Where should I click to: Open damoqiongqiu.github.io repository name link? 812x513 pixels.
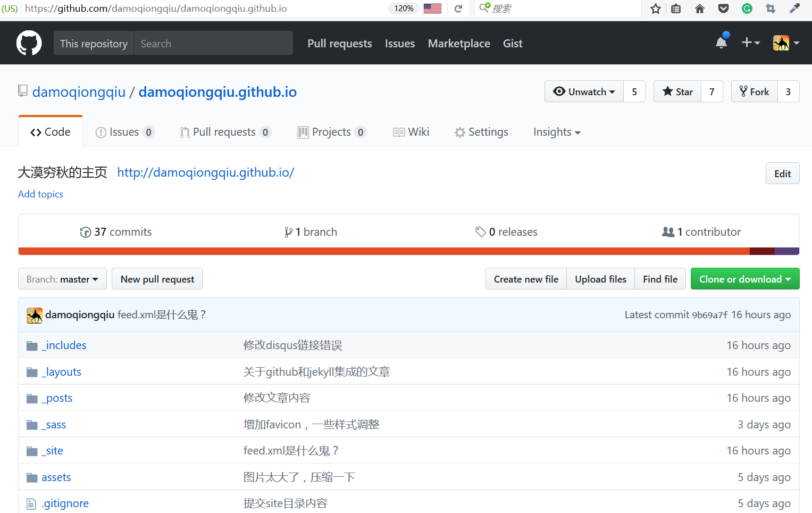[x=217, y=92]
